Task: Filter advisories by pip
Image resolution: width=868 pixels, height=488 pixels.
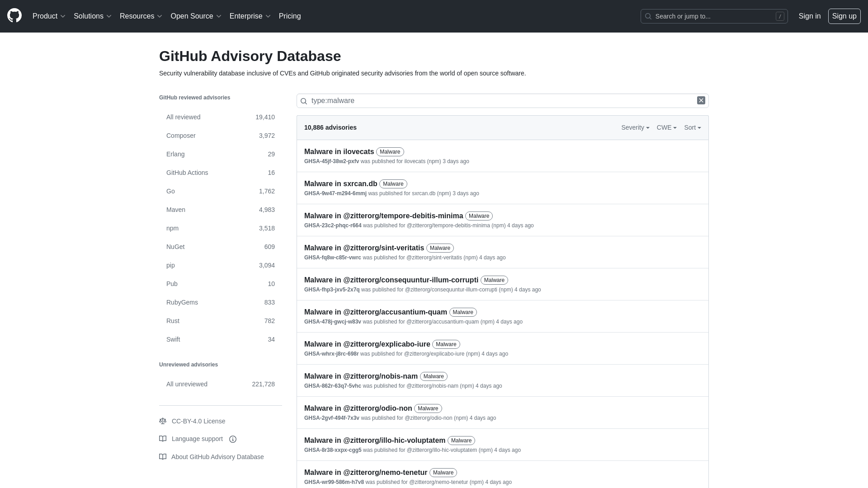Action: point(221,265)
